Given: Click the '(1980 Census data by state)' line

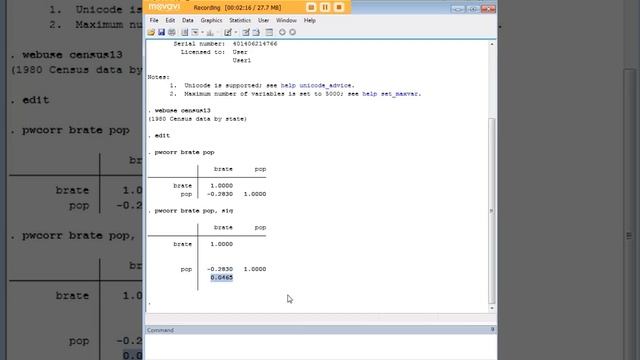Looking at the screenshot, I should pos(197,119).
